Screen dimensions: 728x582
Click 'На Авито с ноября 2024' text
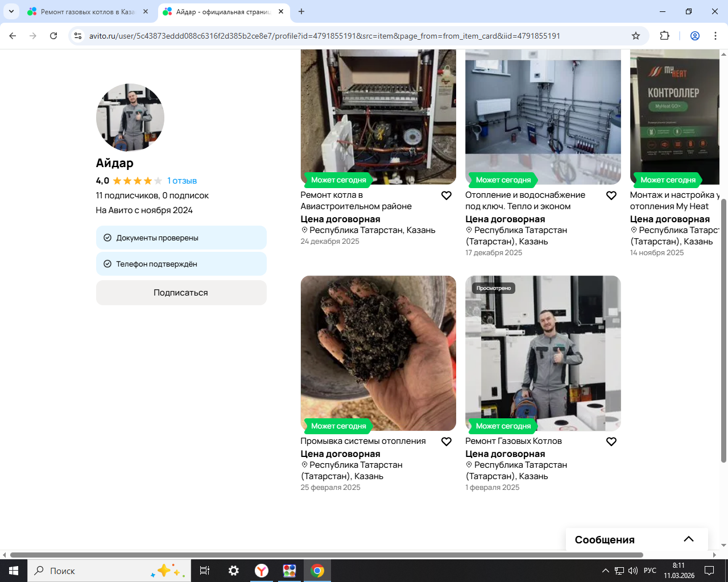point(144,210)
